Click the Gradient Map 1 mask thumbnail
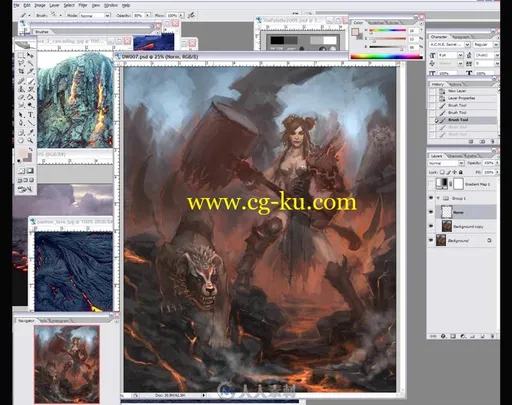 coord(458,184)
